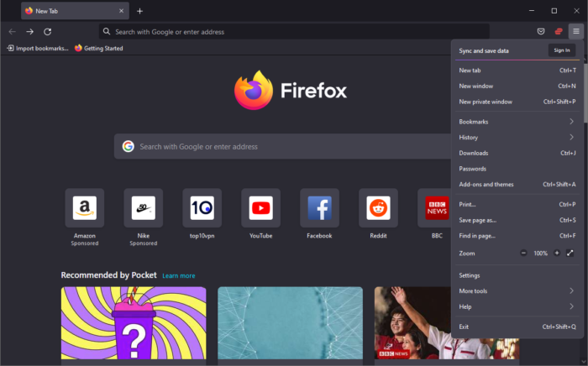
Task: Zoom out with the minus button
Action: 523,254
